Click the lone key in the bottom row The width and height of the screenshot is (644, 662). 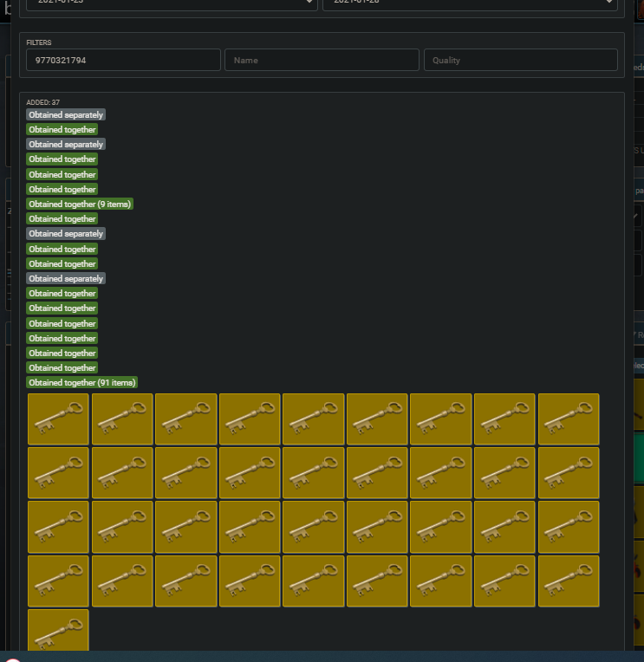point(58,630)
